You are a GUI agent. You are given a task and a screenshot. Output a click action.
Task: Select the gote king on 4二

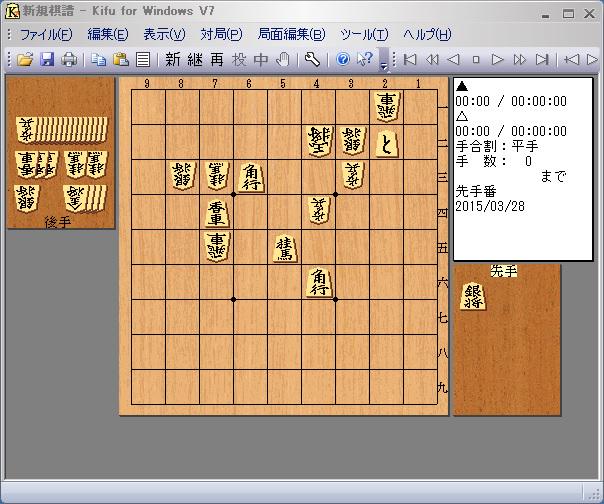coord(319,141)
